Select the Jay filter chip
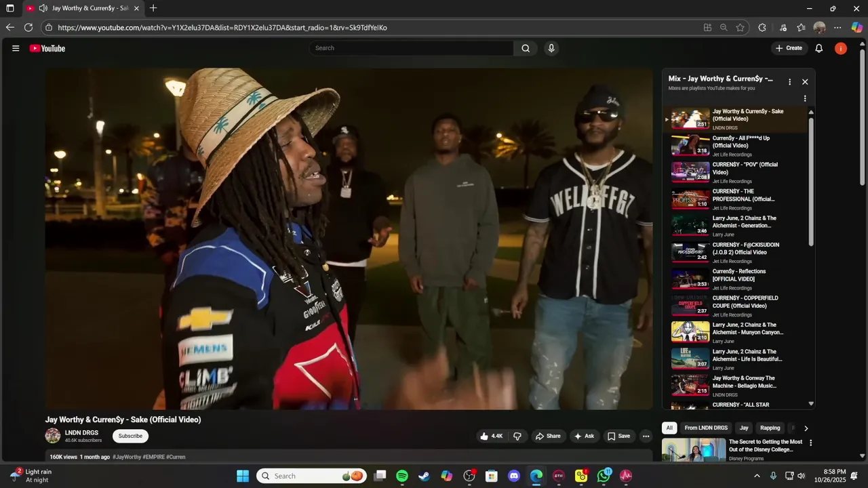Screen dimensions: 868x488 tap(744, 428)
